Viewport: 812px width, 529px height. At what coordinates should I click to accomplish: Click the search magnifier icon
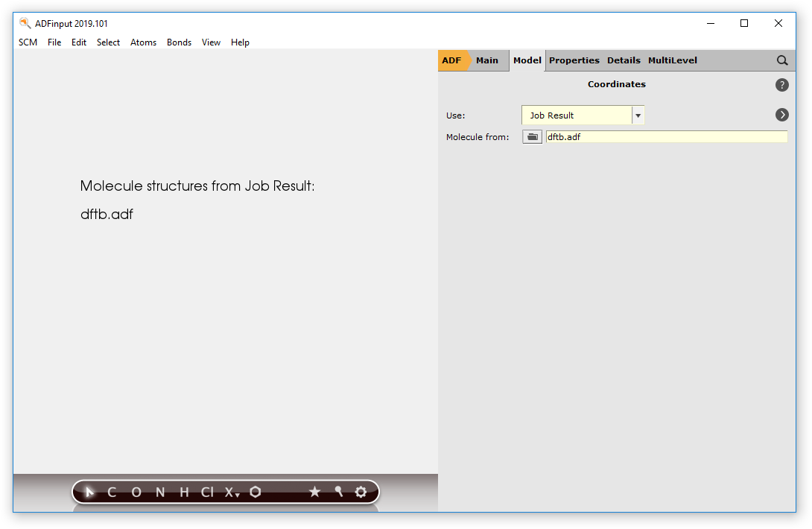[782, 60]
